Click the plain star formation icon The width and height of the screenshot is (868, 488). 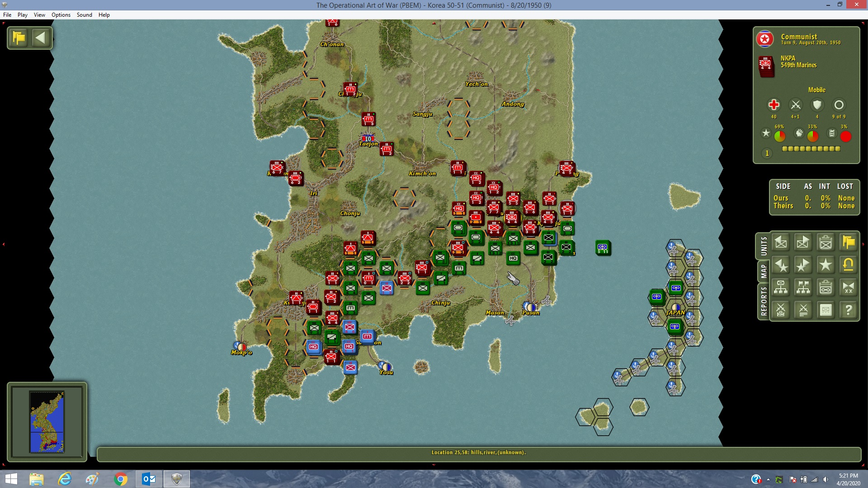(x=826, y=265)
